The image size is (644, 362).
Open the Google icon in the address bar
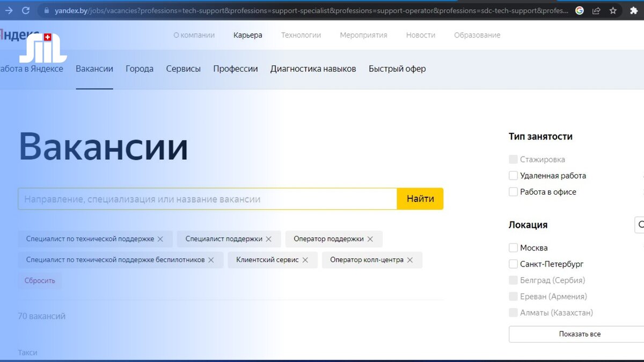(x=580, y=10)
